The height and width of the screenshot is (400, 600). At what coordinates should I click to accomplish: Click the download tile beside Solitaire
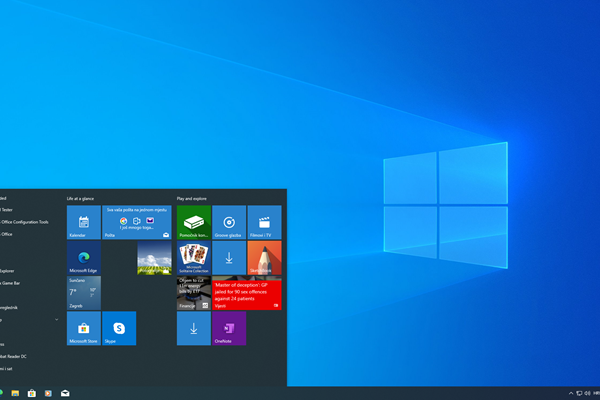[x=229, y=258]
